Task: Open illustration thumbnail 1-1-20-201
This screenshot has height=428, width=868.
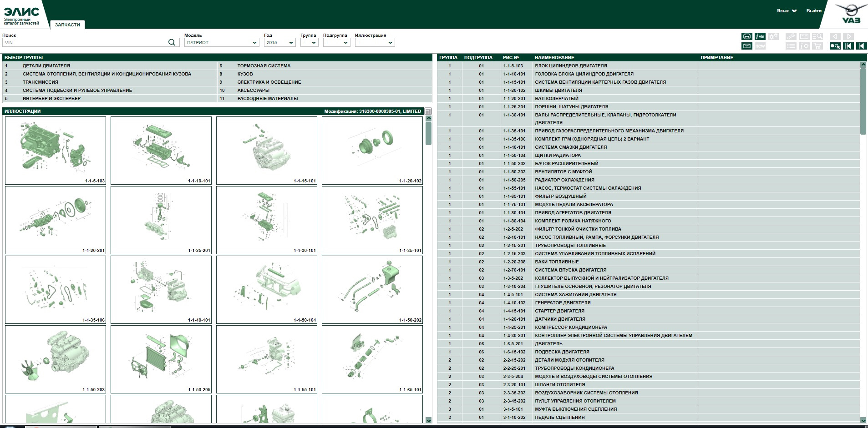Action: tap(56, 220)
